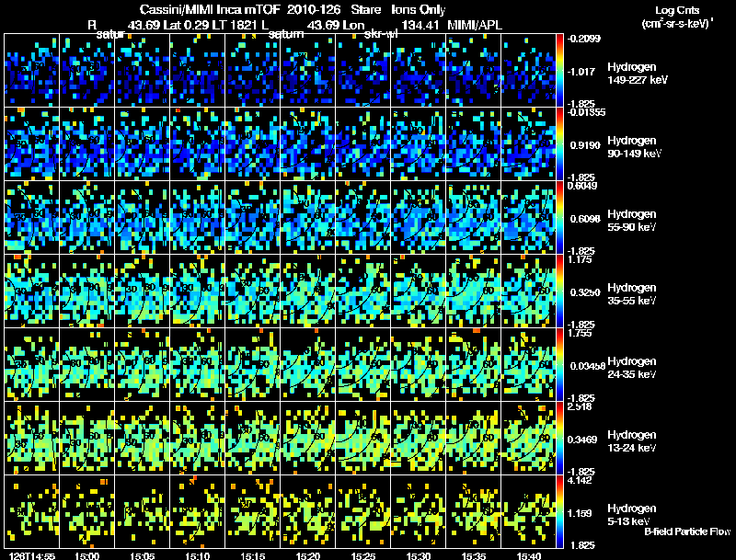Screen dimensions: 736x560
Task: Select the 15:05 time axis label
Action: click(143, 556)
